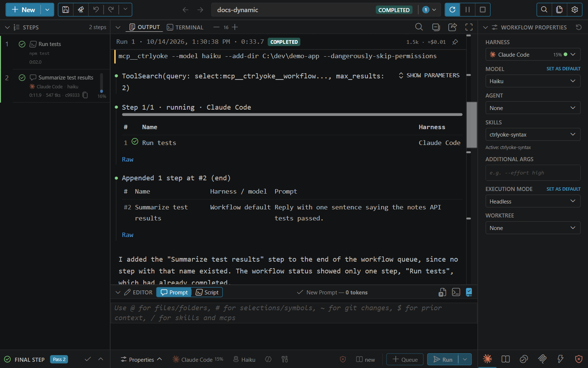588x368 pixels.
Task: Search within the output panel
Action: tap(419, 27)
